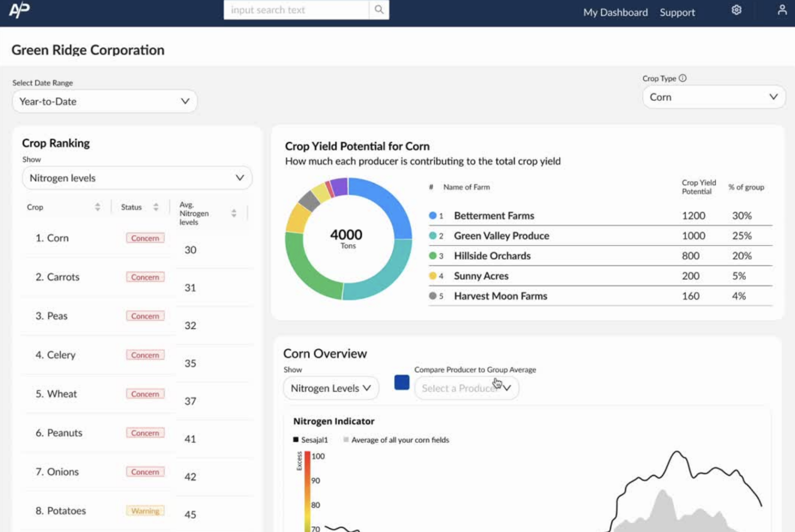
Task: Go to My Dashboard
Action: [x=615, y=12]
